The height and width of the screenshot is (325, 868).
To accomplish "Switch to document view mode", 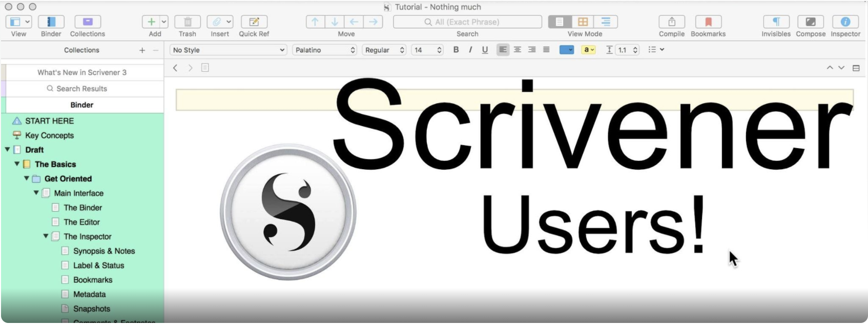I will (x=560, y=22).
